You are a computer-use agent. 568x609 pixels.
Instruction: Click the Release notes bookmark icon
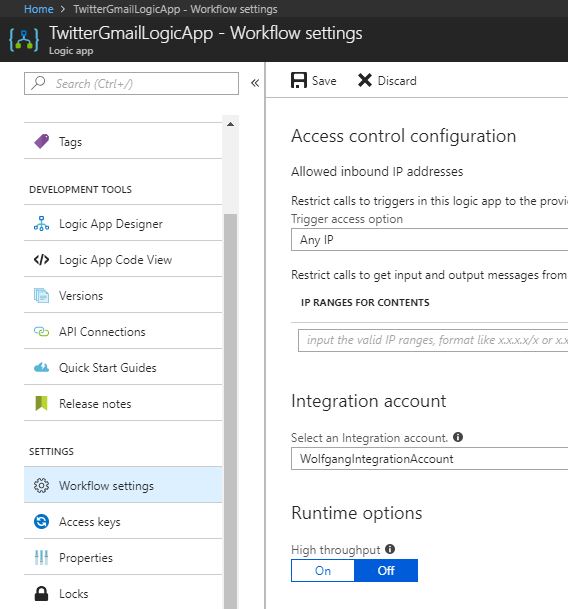point(42,404)
